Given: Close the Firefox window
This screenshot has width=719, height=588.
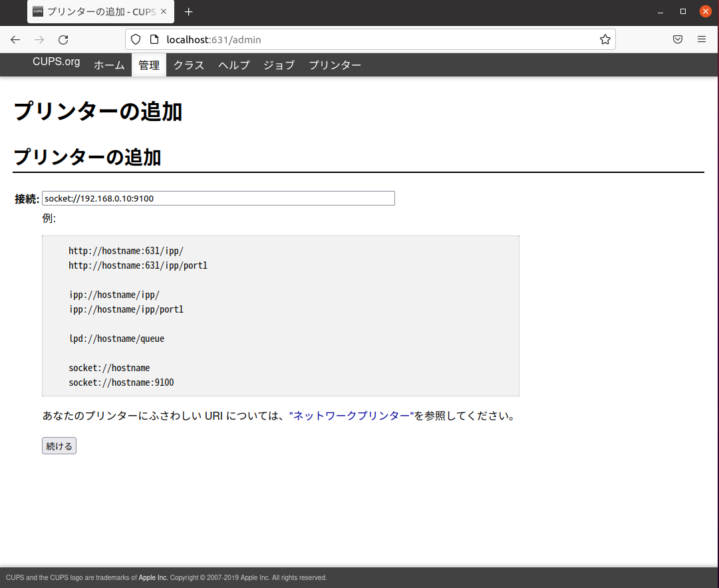Looking at the screenshot, I should [x=706, y=11].
